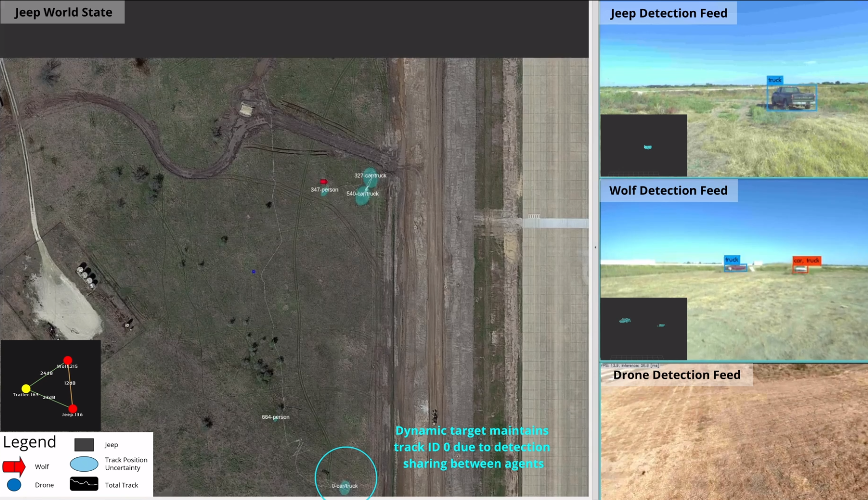Select the Wolf Detection Feed title

(668, 190)
